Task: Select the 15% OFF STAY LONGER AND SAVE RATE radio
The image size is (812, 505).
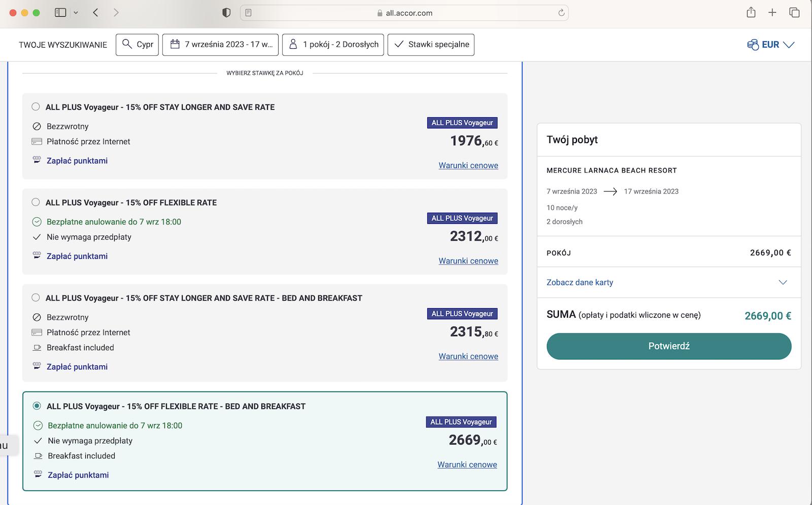Action: pyautogui.click(x=36, y=107)
